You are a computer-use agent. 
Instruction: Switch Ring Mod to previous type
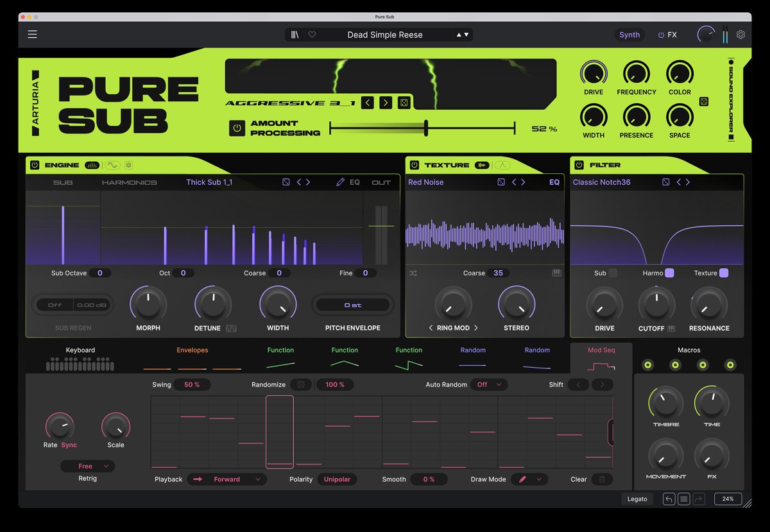click(x=431, y=328)
